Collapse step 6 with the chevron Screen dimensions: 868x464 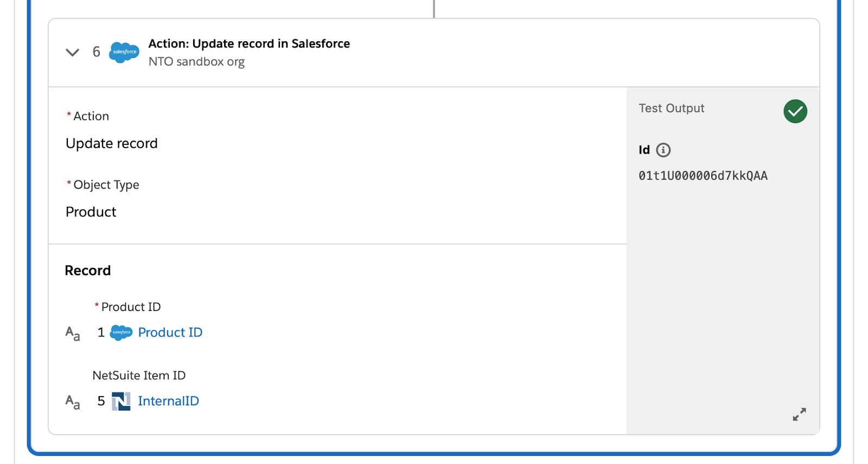pos(72,53)
